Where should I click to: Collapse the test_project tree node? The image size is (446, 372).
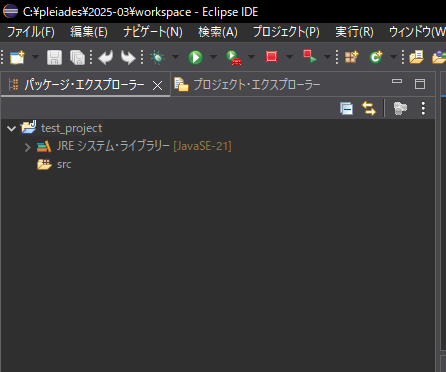tap(12, 128)
